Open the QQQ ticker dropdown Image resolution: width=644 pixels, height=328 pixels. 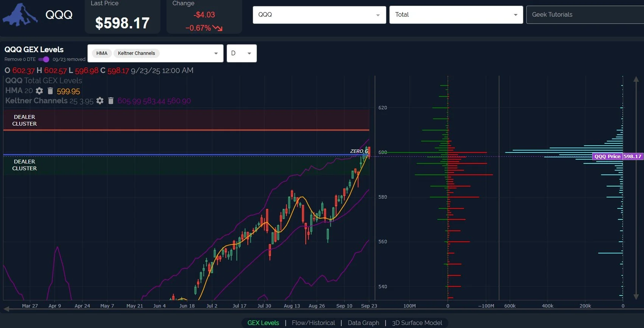tap(319, 15)
